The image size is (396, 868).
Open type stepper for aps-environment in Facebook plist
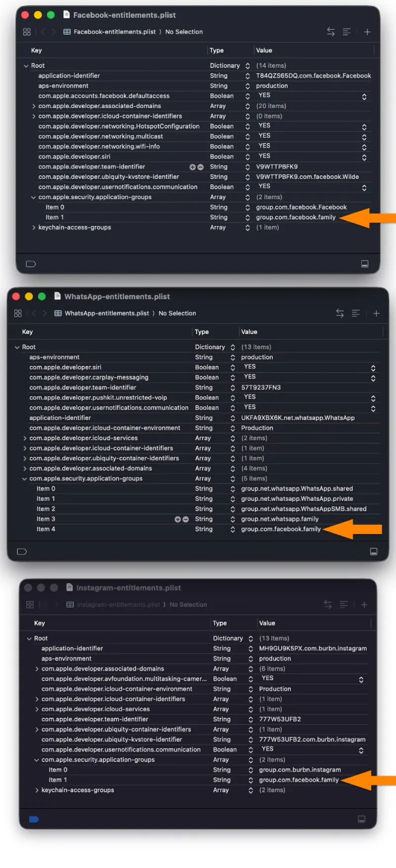tap(247, 86)
